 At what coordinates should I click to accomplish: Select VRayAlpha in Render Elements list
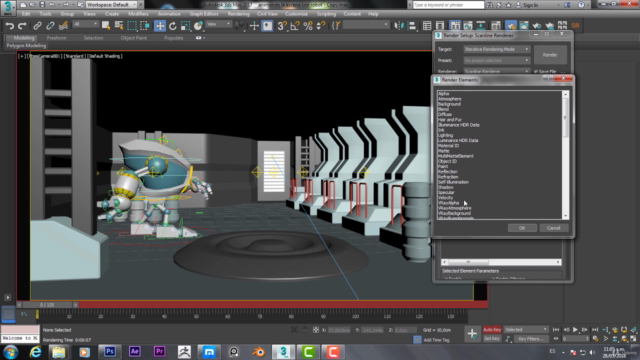coord(448,202)
